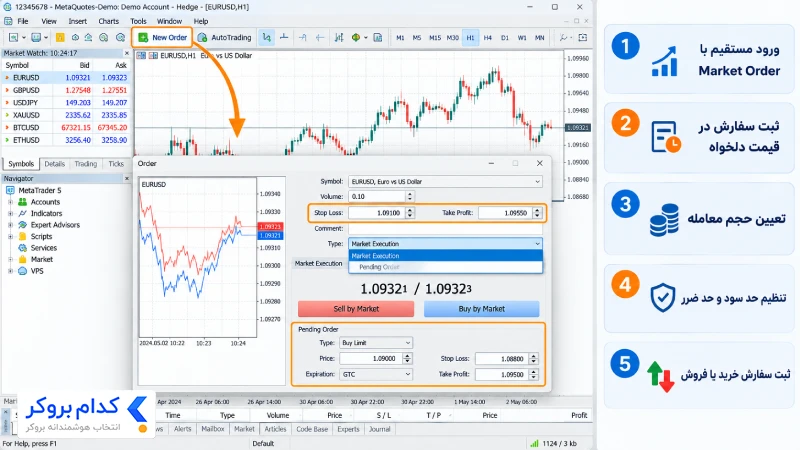800x450 pixels.
Task: Select USDJPY row in Market Watch
Action: pyautogui.click(x=66, y=103)
